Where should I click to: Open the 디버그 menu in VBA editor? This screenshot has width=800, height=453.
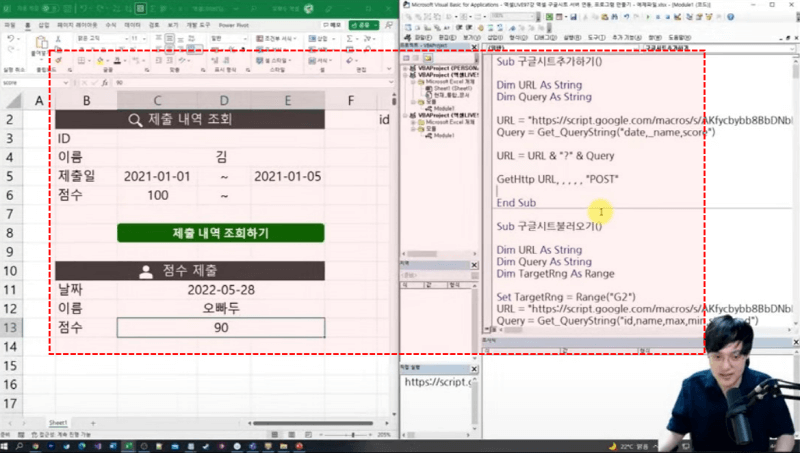[545, 38]
